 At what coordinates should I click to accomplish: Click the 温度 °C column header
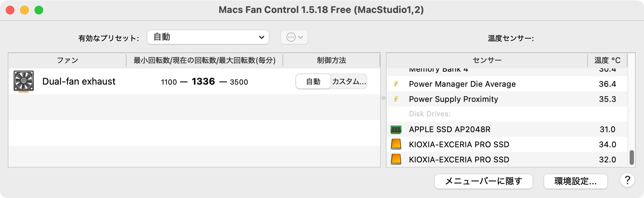pos(607,60)
